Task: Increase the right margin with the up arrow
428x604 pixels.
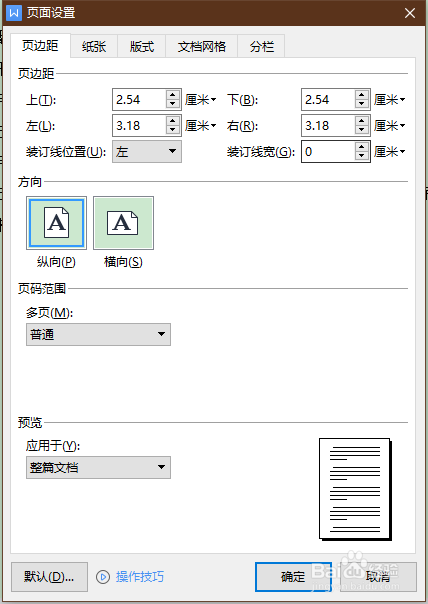Action: (361, 121)
